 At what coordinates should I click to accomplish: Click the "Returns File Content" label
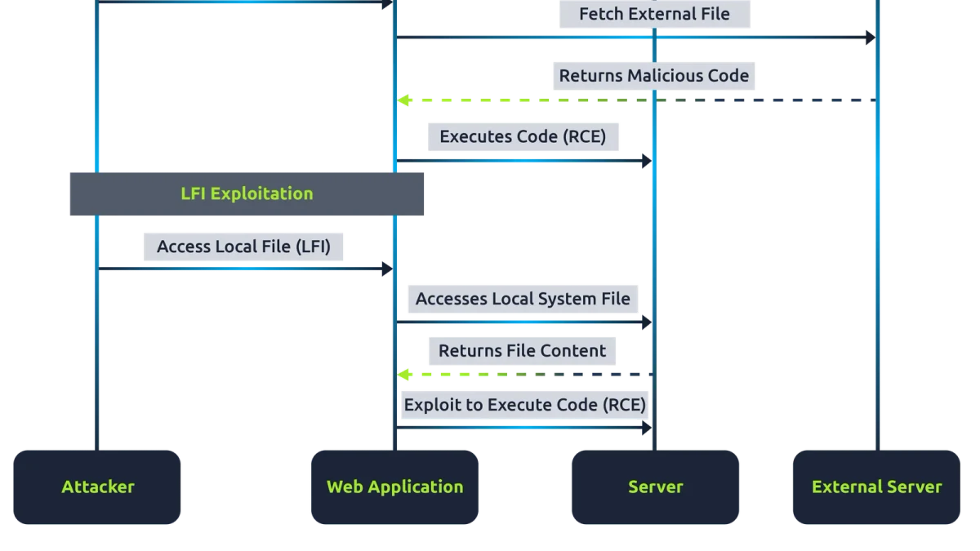coord(523,351)
